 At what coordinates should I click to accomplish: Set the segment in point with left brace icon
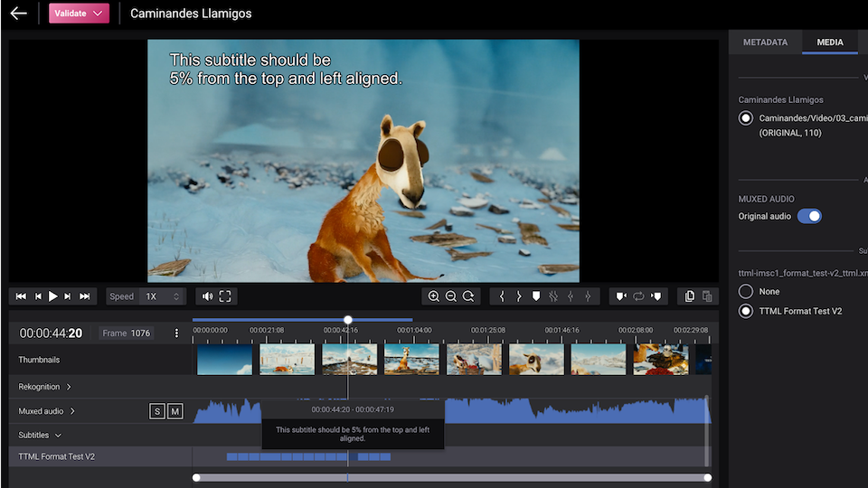[502, 296]
